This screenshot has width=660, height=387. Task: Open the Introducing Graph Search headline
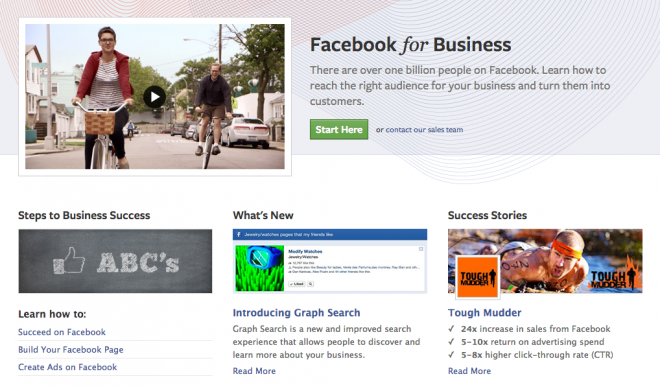click(296, 312)
